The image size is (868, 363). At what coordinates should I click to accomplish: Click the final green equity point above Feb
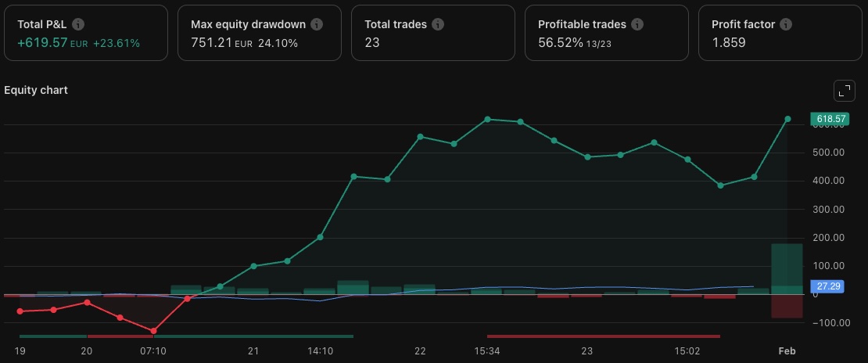tap(787, 119)
